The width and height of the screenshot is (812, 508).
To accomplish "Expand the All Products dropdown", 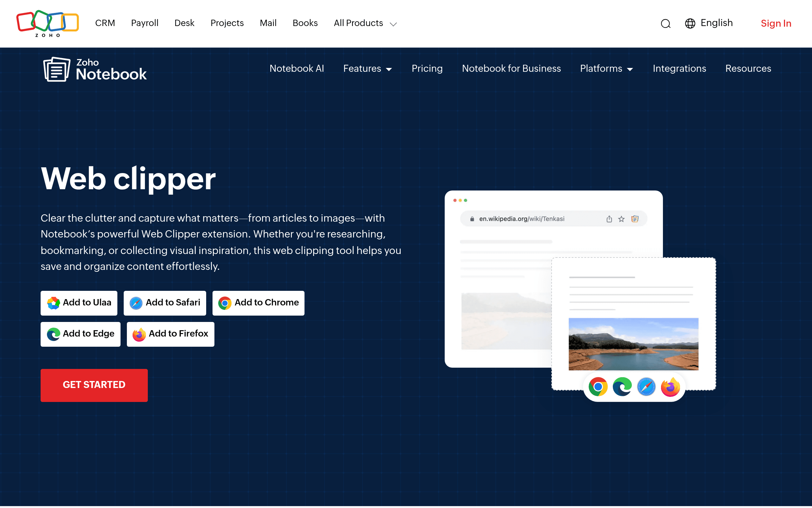I will click(x=365, y=23).
